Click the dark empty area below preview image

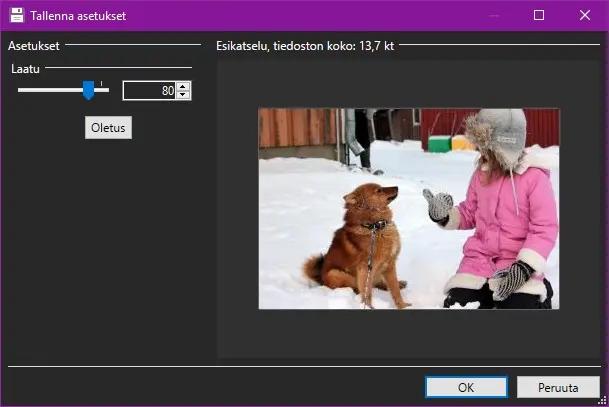408,335
